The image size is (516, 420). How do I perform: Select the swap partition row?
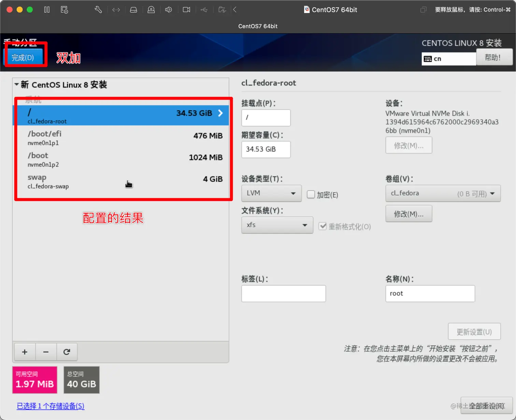(x=121, y=181)
